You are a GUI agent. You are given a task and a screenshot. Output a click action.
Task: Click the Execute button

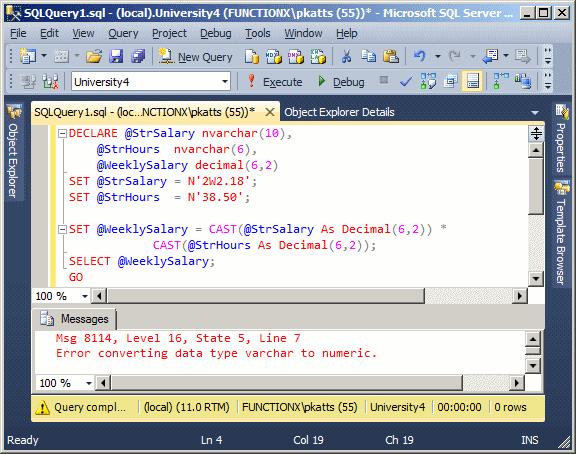tap(275, 82)
